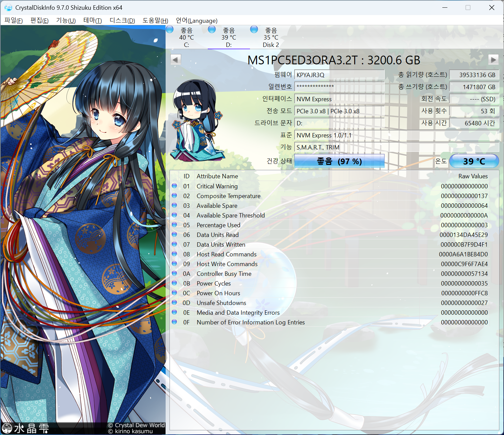
Task: Click the firmware field KPYAJR3Q
Action: coord(339,75)
